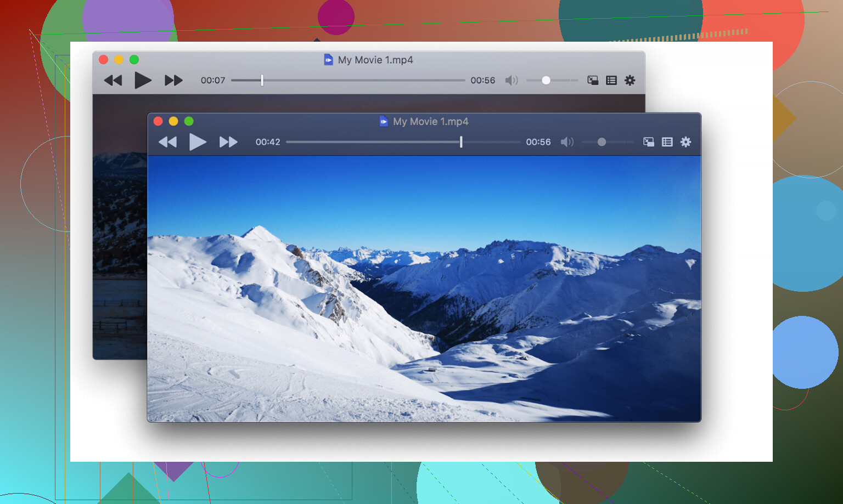This screenshot has height=504, width=843.
Task: Open settings gear in the back window
Action: (x=630, y=81)
